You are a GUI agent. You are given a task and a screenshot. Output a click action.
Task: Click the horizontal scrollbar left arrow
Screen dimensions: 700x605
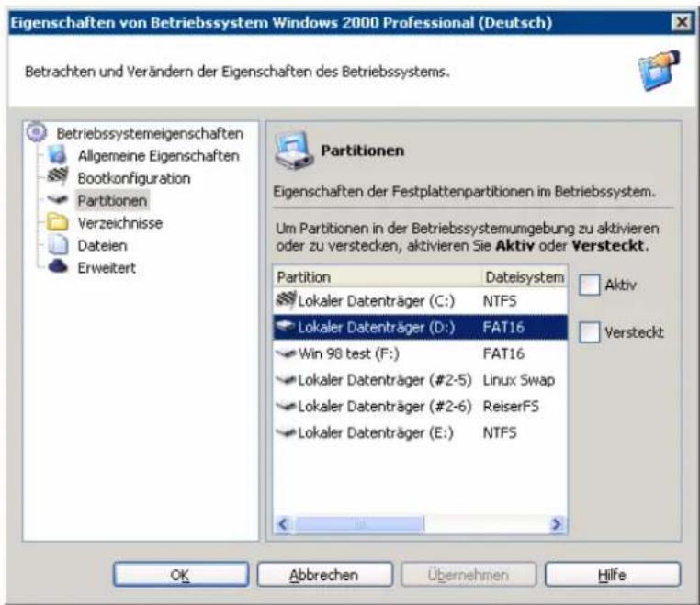(x=283, y=524)
